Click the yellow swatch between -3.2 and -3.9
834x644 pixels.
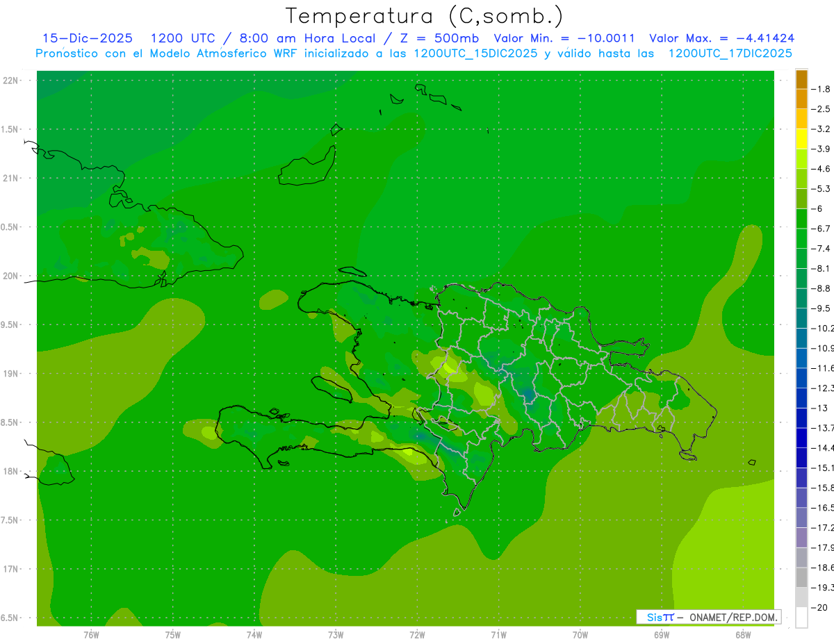[801, 139]
